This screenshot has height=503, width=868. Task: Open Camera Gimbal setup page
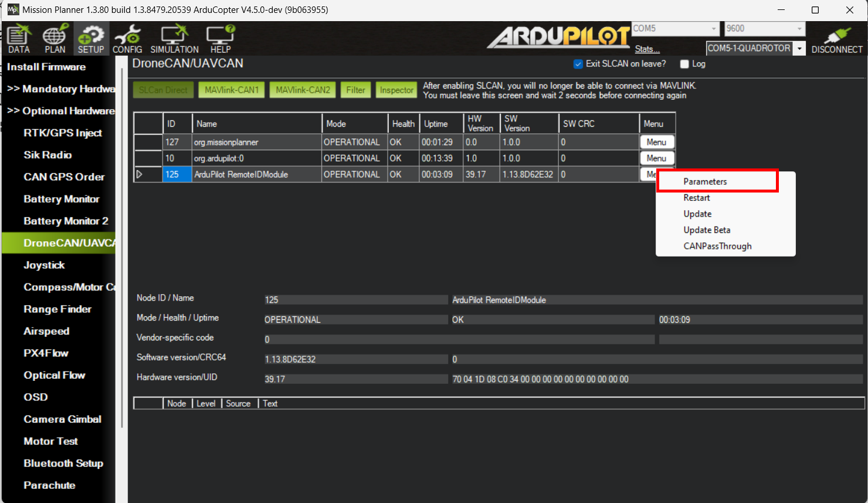pyautogui.click(x=62, y=419)
